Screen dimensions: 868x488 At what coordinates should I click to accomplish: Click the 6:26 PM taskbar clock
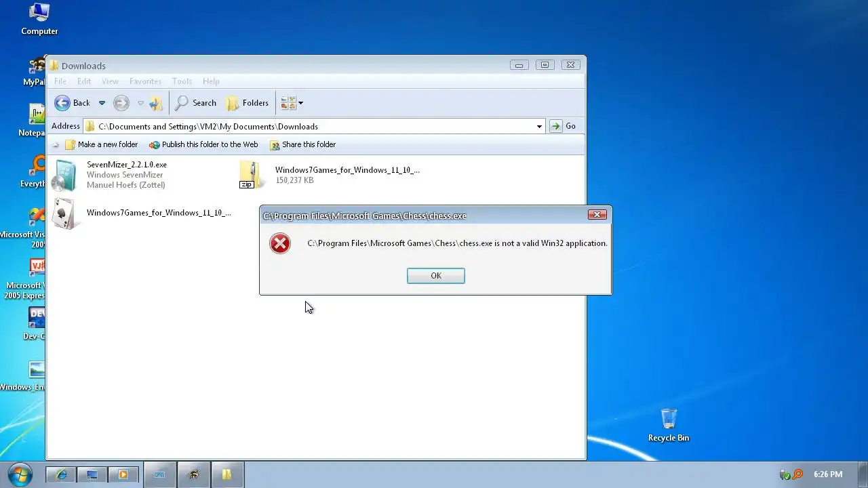point(828,474)
